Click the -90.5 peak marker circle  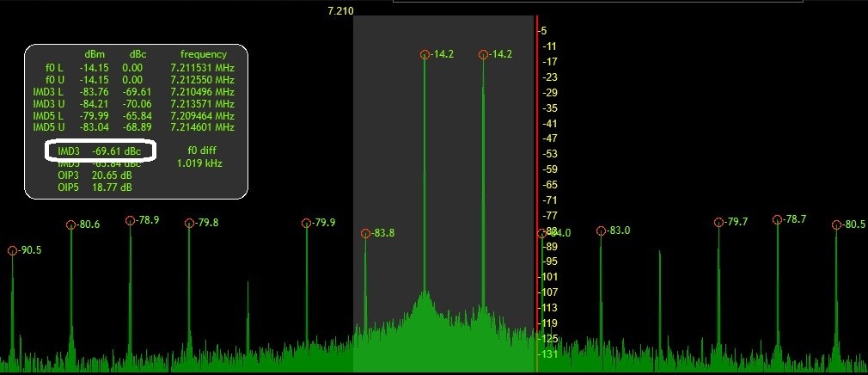pyautogui.click(x=12, y=251)
